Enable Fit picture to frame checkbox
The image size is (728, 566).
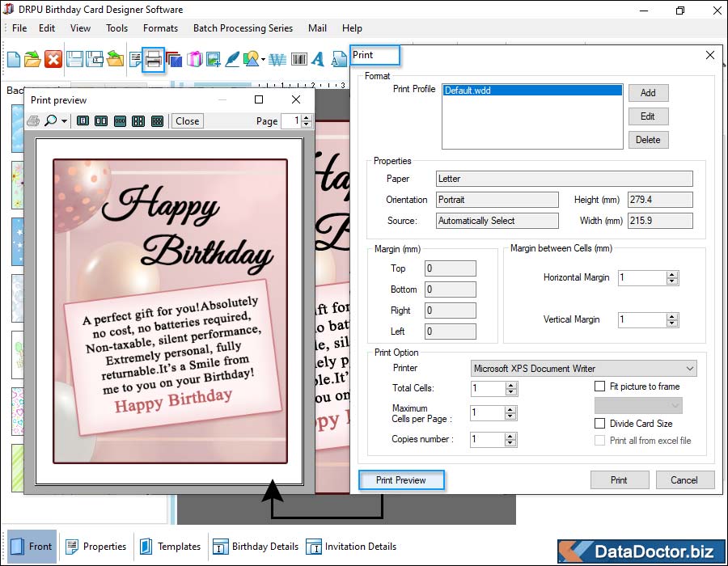pos(600,386)
